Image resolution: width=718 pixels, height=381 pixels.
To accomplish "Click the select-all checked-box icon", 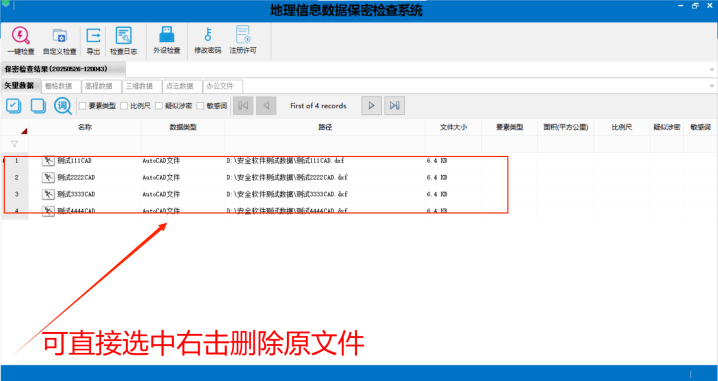I will tap(14, 106).
